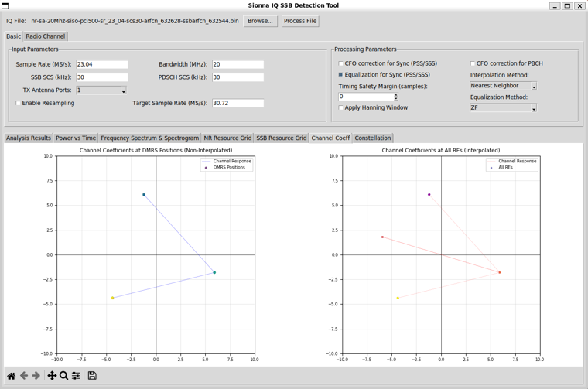Enable CFO correction for Sync (PSS/SSS)
Screen dimensions: 588x389
tap(341, 64)
